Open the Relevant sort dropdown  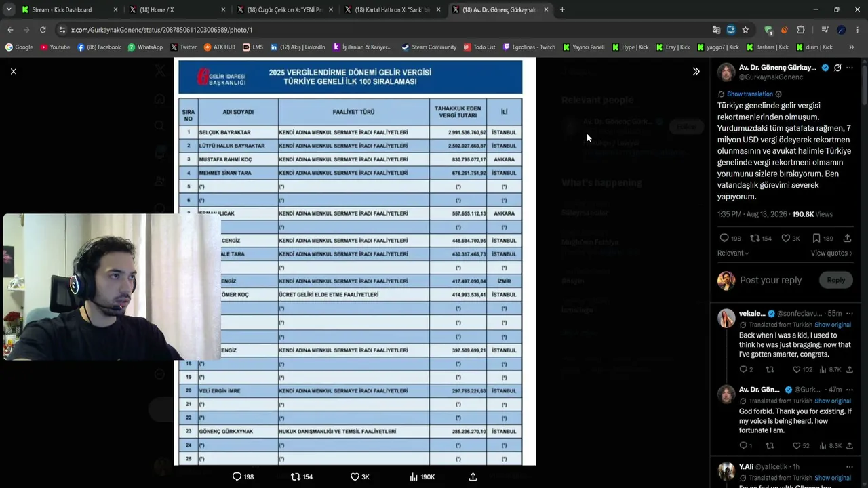pos(733,253)
